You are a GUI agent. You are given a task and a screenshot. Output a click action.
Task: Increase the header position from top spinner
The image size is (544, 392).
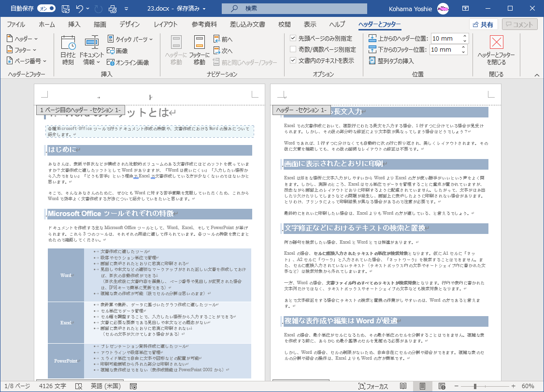(465, 36)
